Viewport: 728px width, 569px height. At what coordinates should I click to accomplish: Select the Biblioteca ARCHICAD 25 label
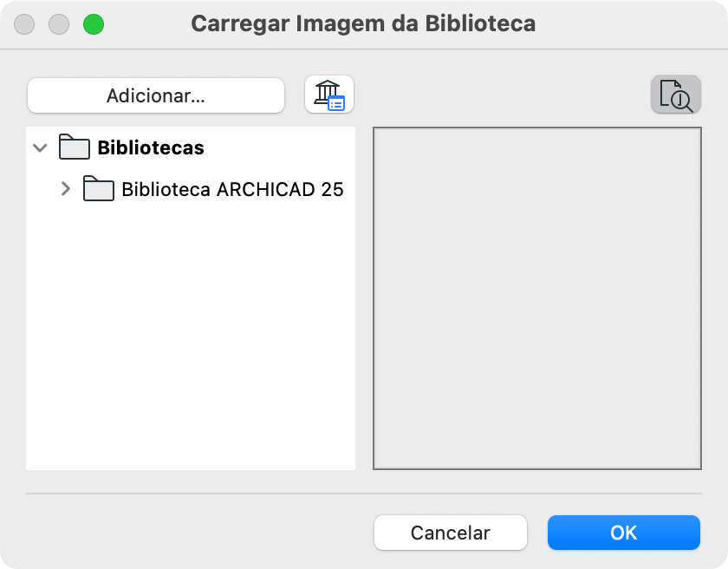click(x=232, y=189)
